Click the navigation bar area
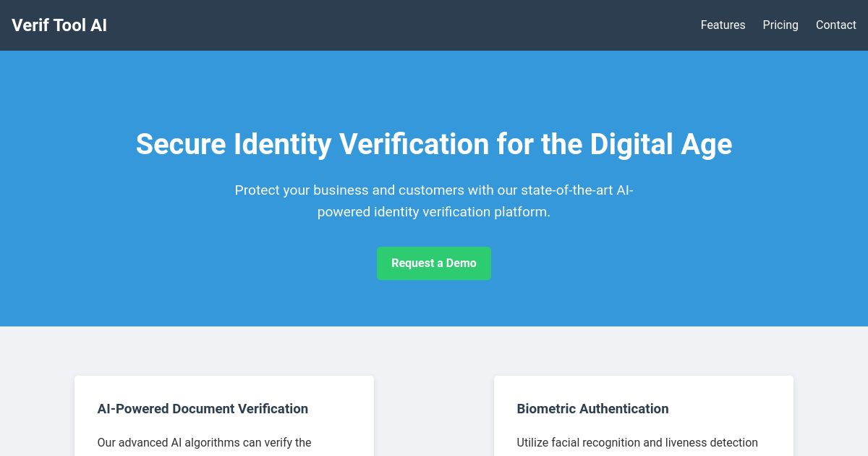 point(434,25)
